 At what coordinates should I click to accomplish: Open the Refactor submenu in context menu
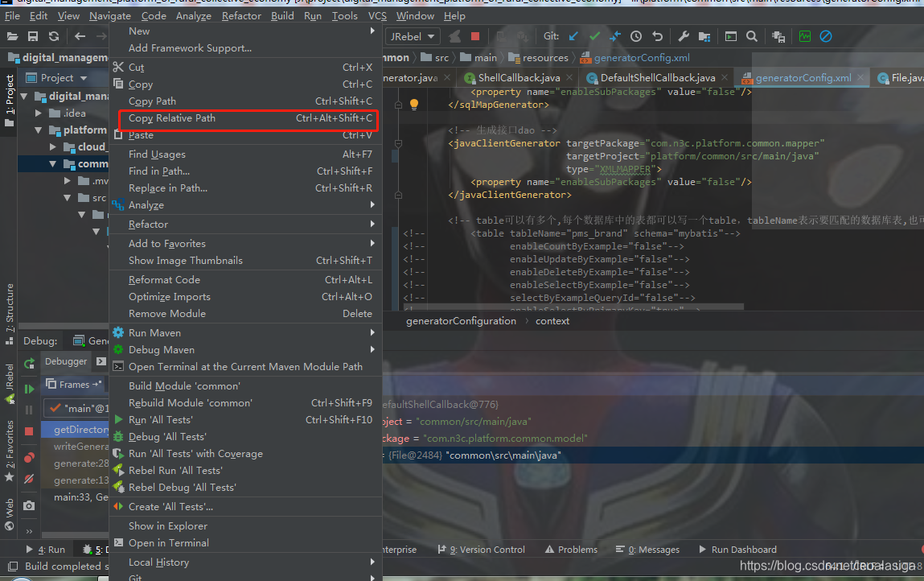point(246,225)
